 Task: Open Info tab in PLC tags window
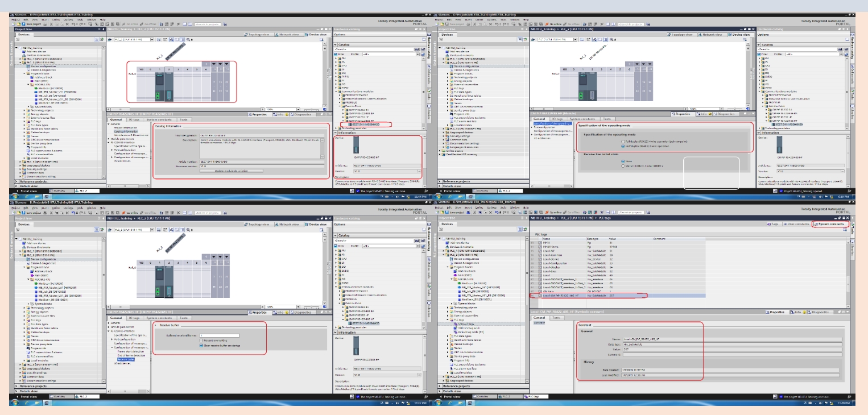(797, 312)
